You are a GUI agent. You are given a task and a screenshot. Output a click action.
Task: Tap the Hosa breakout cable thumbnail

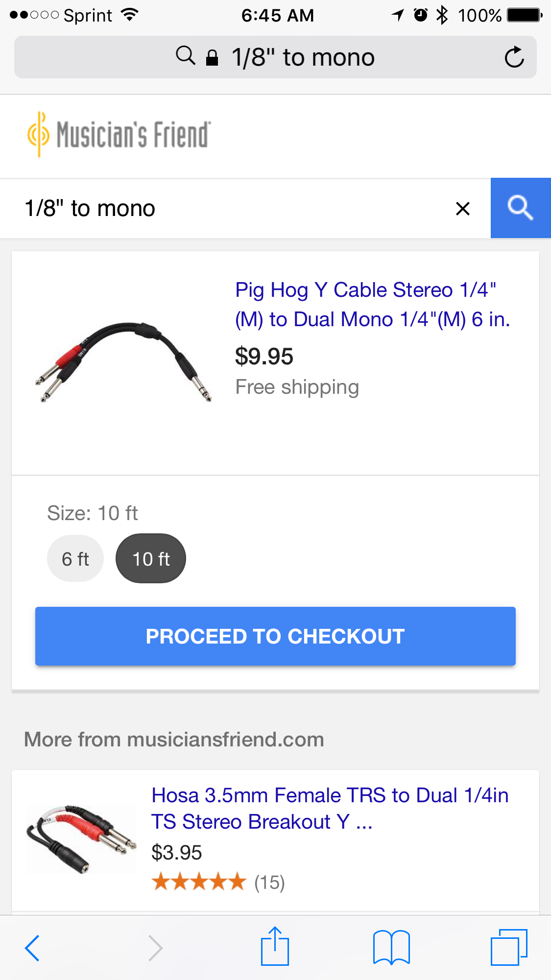click(81, 838)
